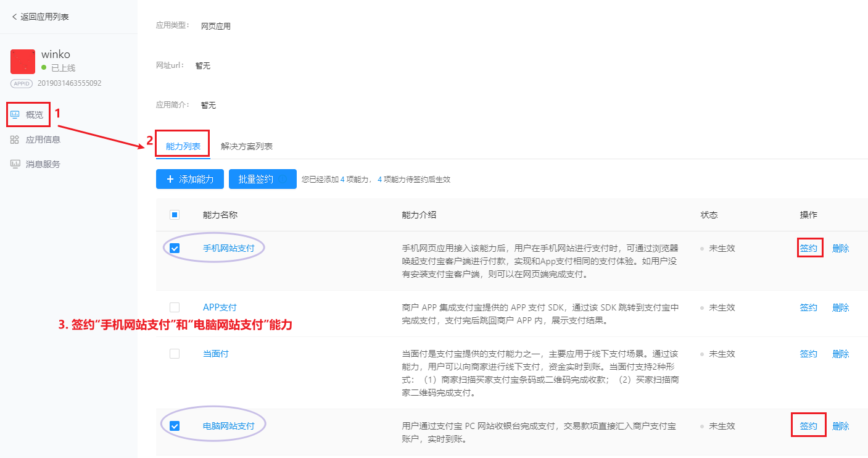Open 消息服务 sidebar item

click(43, 164)
